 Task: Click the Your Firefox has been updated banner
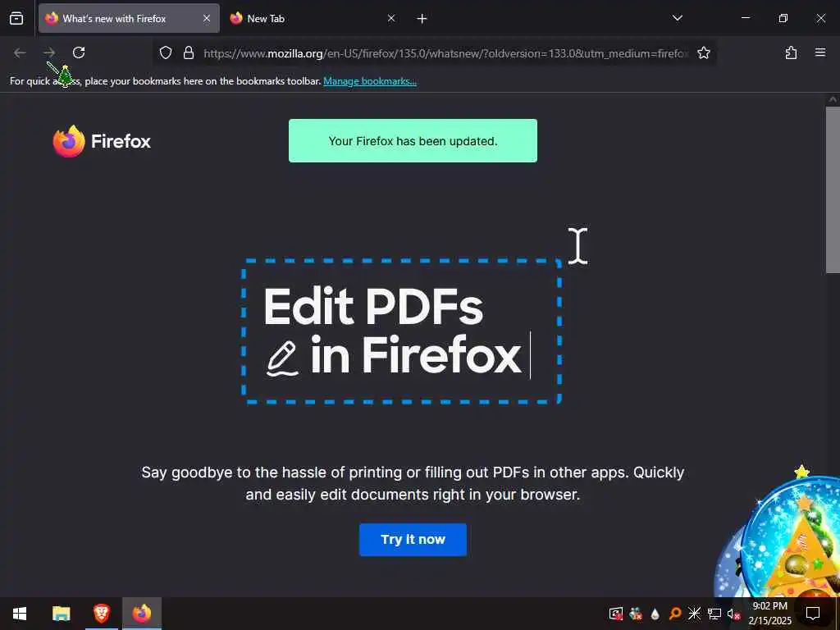click(x=413, y=141)
